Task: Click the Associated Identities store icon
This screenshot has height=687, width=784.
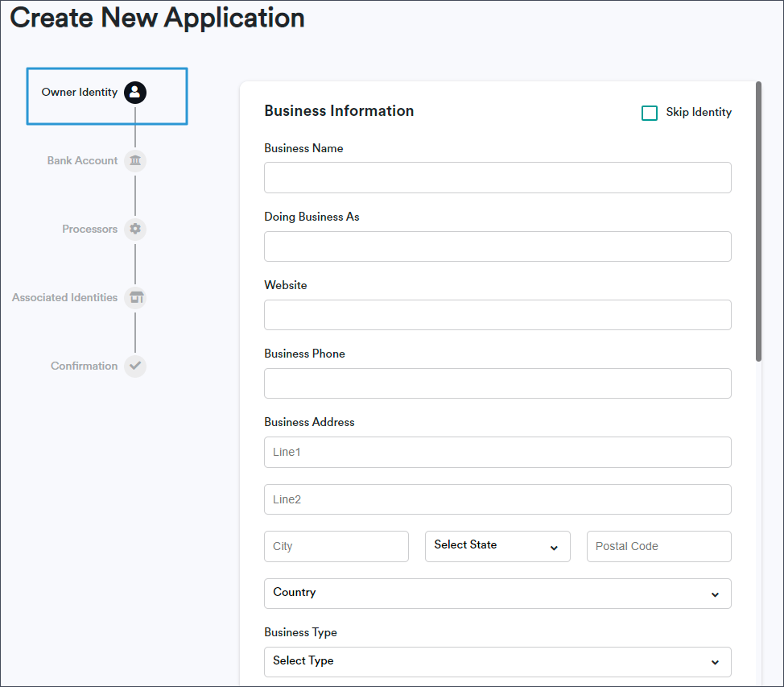Action: pos(135,298)
